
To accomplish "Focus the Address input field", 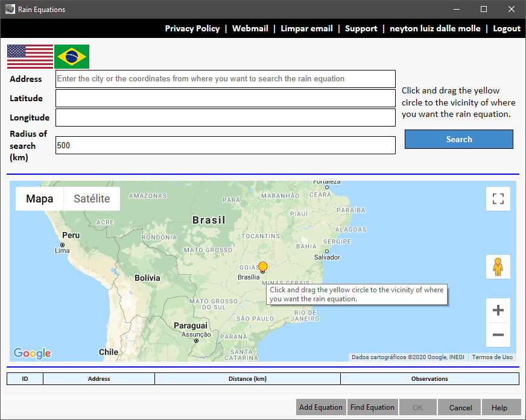I will (226, 79).
